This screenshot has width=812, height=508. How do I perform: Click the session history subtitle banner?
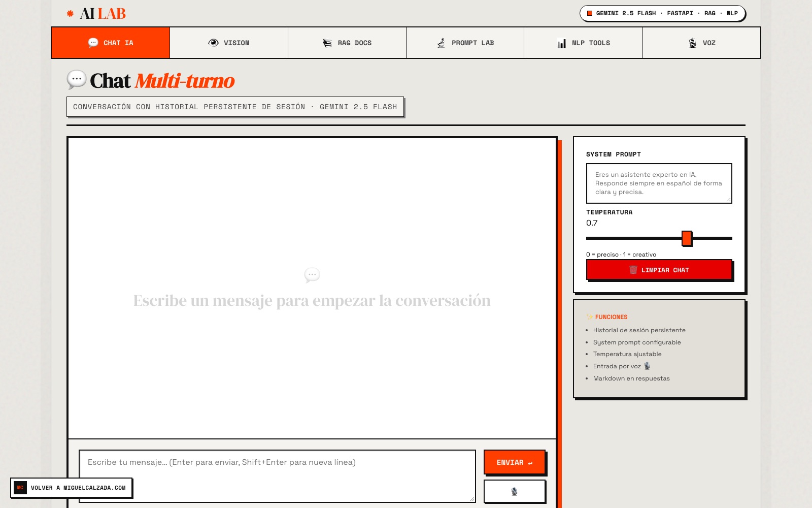[235, 107]
